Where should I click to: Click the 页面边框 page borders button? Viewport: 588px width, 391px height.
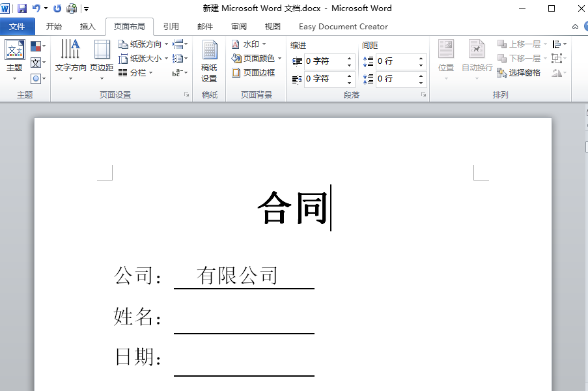[x=253, y=73]
